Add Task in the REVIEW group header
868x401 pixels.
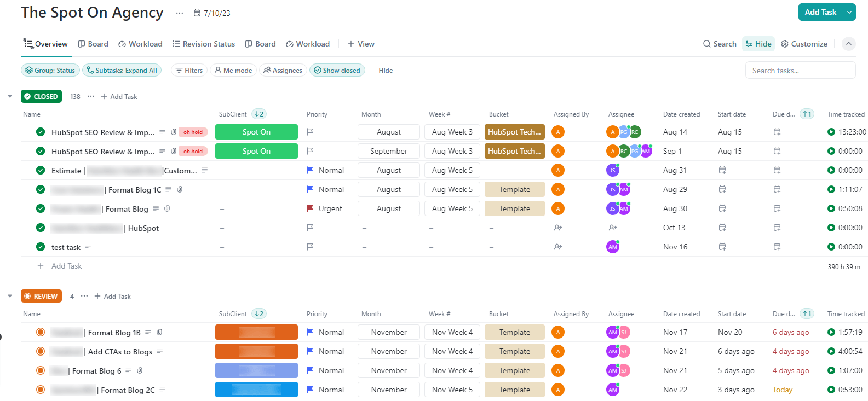coord(113,296)
